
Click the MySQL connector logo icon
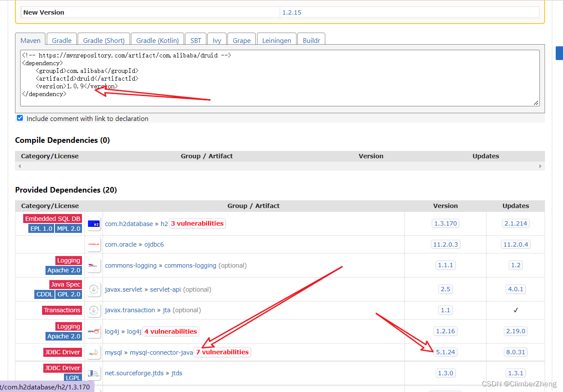point(94,352)
